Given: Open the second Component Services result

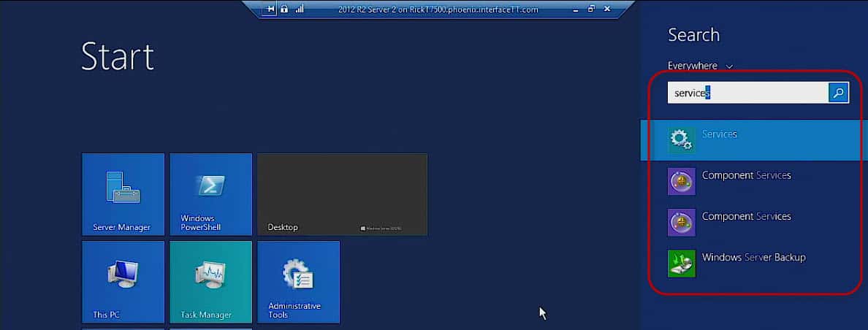Looking at the screenshot, I should pyautogui.click(x=754, y=222).
